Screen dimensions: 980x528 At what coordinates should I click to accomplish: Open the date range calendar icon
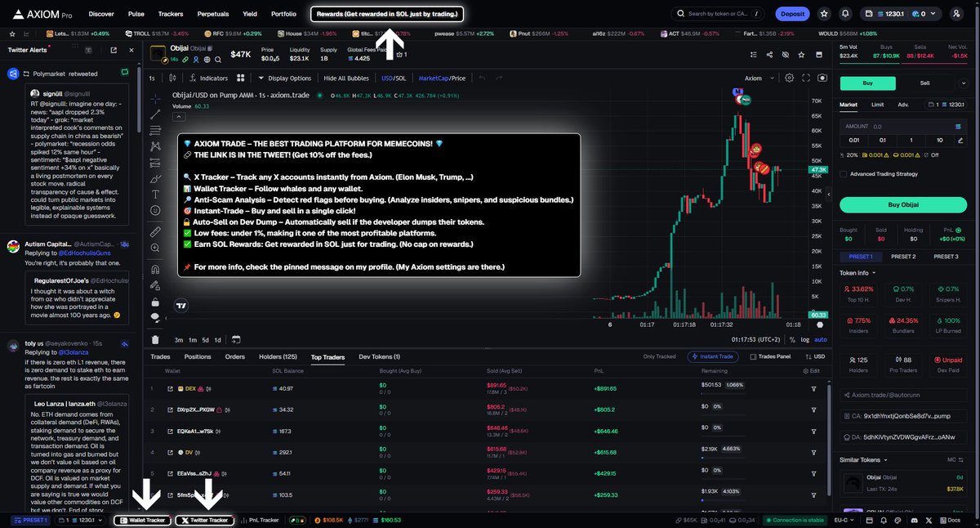(x=236, y=339)
